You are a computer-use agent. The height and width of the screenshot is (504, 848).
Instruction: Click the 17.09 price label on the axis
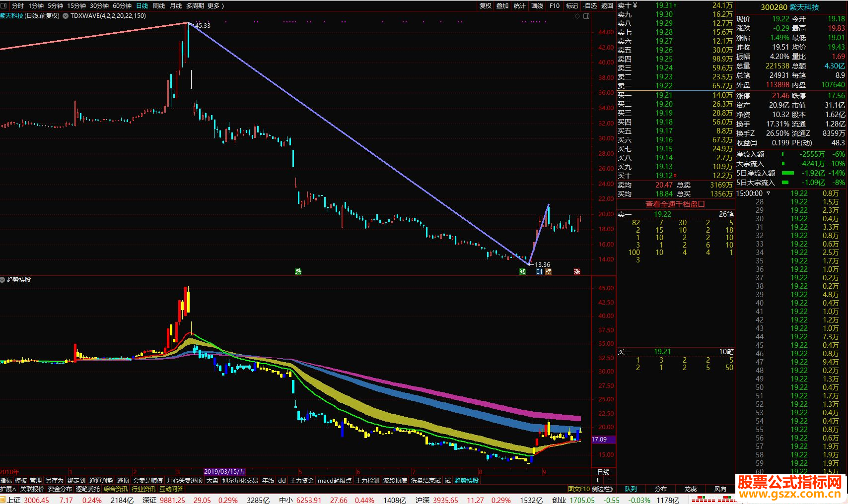click(x=603, y=440)
